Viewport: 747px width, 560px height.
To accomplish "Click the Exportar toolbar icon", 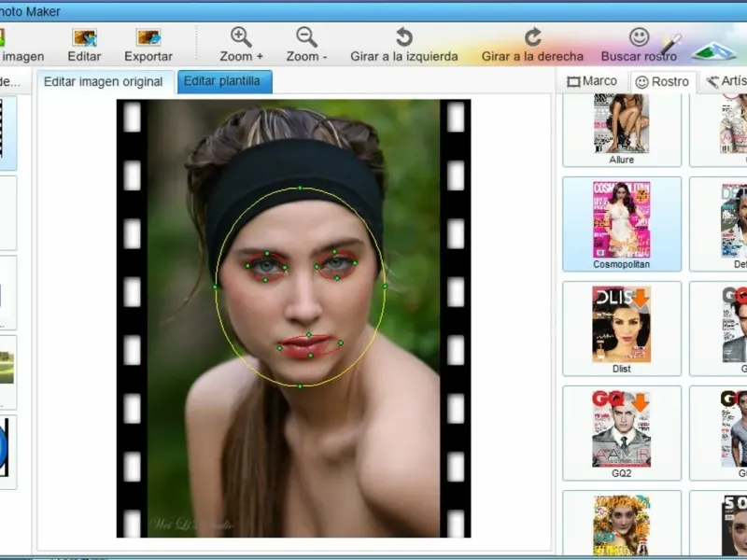I will pyautogui.click(x=148, y=37).
